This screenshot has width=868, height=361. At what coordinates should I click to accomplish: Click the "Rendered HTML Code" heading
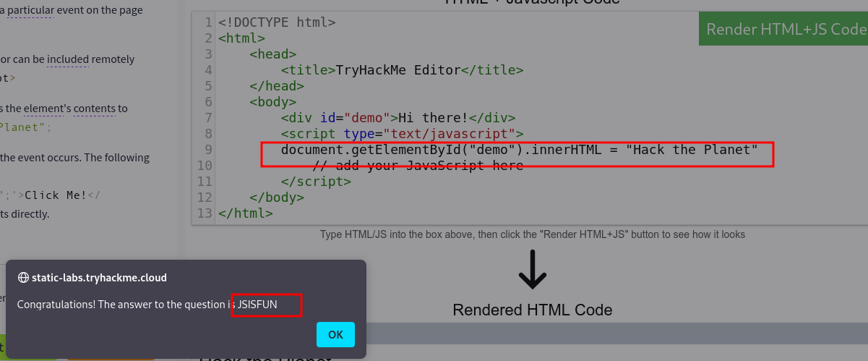click(x=533, y=310)
